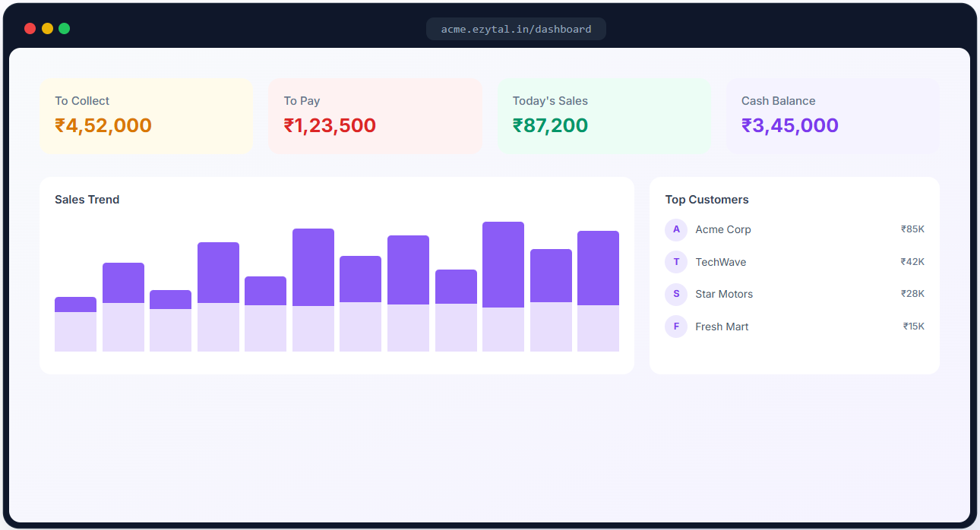The width and height of the screenshot is (980, 530).
Task: Select the first shortest bar in Sales Trend
Action: (75, 324)
